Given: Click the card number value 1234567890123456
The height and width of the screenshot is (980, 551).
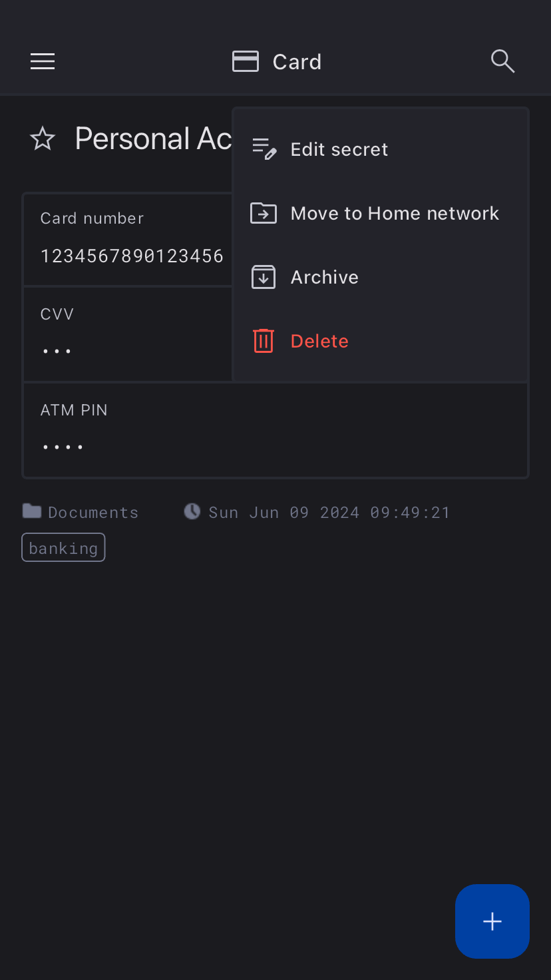Looking at the screenshot, I should coord(132,256).
